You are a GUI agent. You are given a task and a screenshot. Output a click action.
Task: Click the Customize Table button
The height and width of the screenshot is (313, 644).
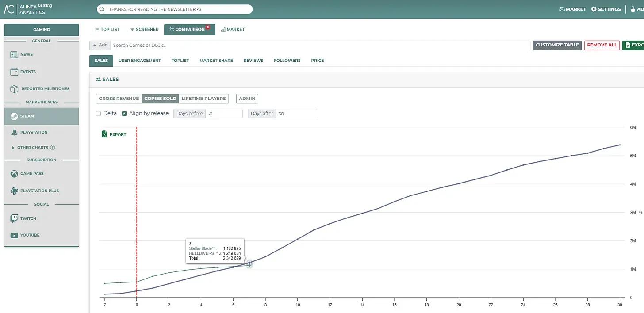pos(557,45)
